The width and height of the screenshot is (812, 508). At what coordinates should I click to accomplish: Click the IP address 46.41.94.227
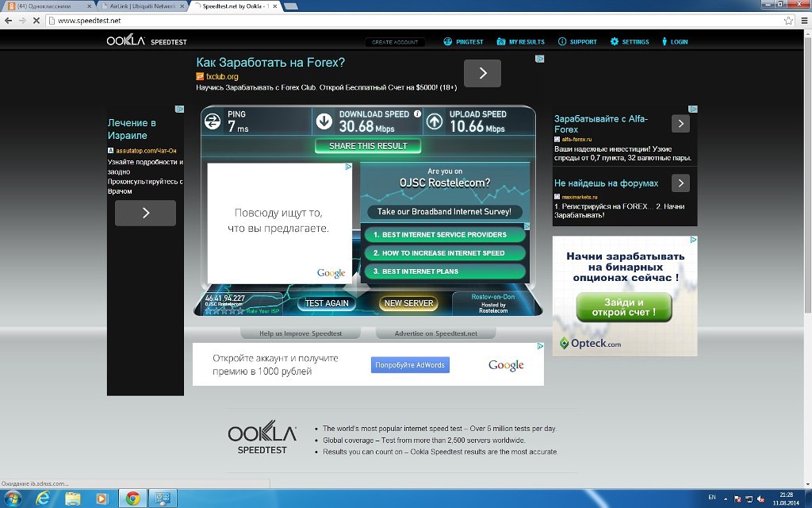(224, 298)
